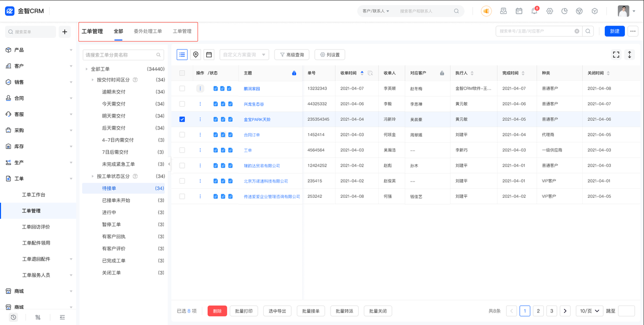Check the 兴龙生态谷 row checkbox

[x=182, y=104]
